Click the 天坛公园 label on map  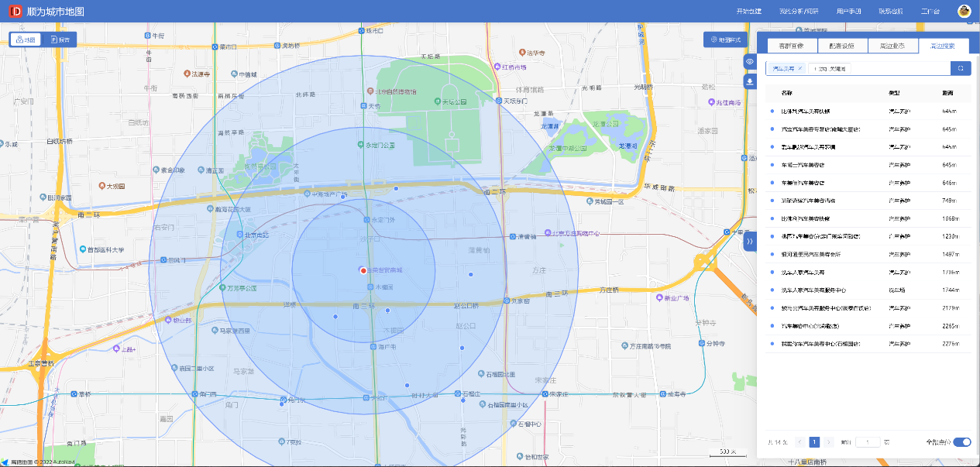[x=456, y=101]
